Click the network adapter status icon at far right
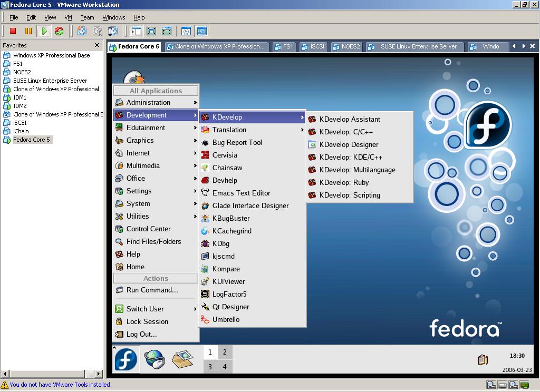This screenshot has height=392, width=540. coord(525,385)
